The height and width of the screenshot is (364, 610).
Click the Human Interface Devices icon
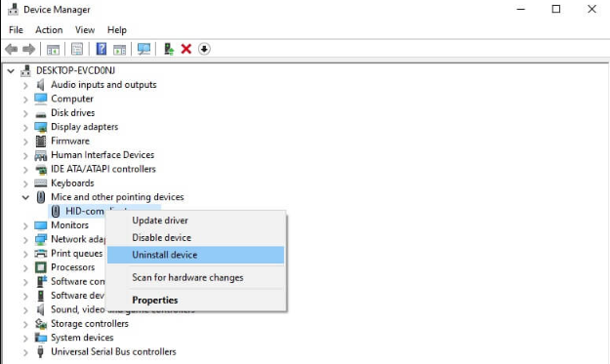click(40, 155)
